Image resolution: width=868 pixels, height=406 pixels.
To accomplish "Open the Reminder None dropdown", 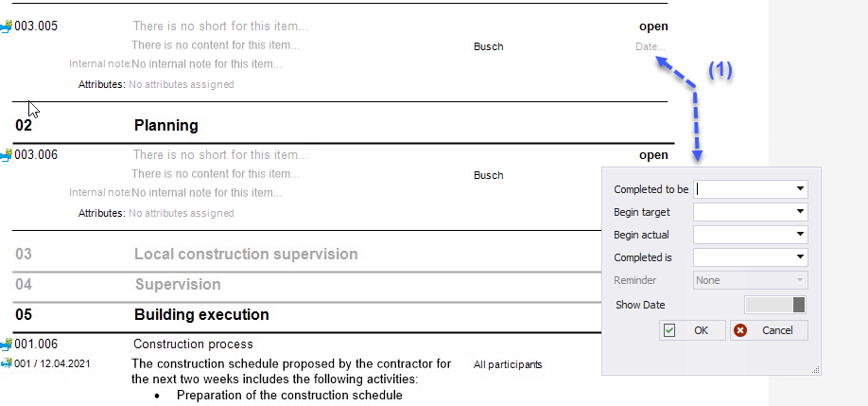I will coord(751,280).
